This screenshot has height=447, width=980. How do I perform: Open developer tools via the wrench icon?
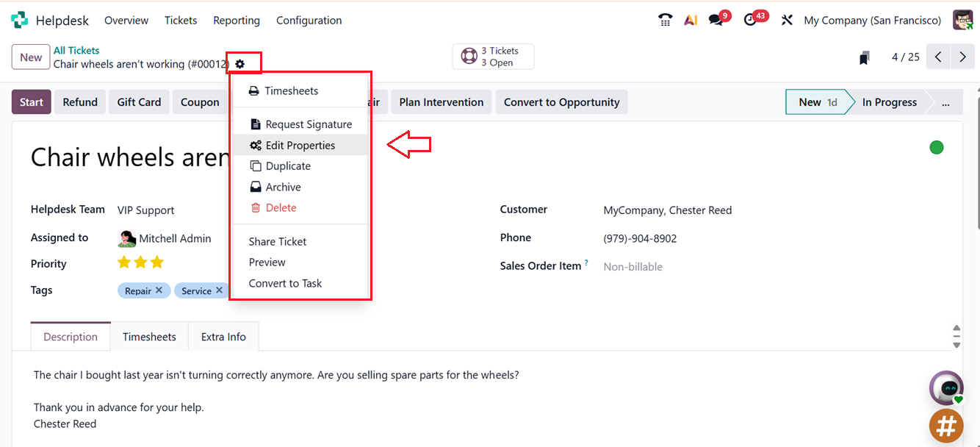786,20
